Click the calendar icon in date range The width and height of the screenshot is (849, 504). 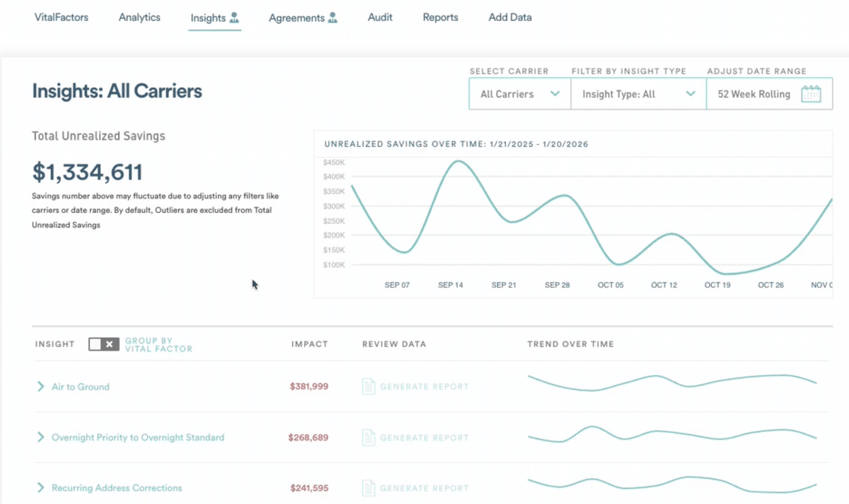[x=810, y=94]
